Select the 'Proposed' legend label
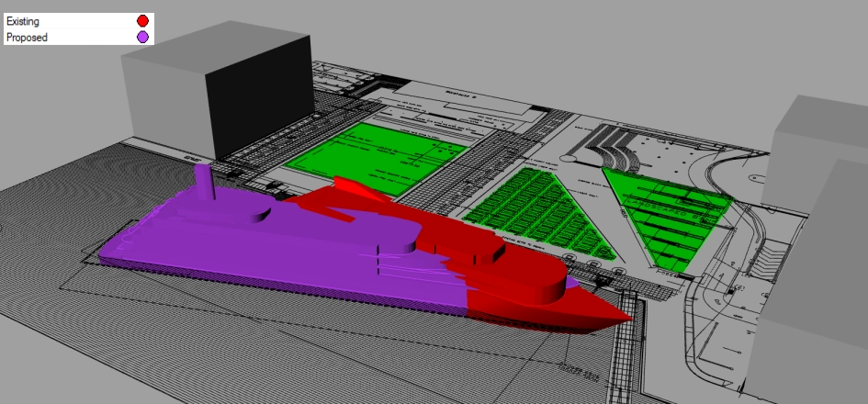 click(27, 38)
